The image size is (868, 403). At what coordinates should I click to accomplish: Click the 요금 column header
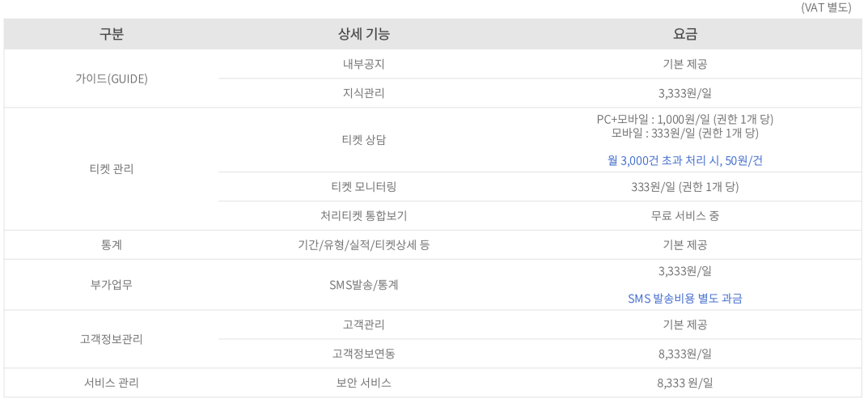[x=684, y=34]
